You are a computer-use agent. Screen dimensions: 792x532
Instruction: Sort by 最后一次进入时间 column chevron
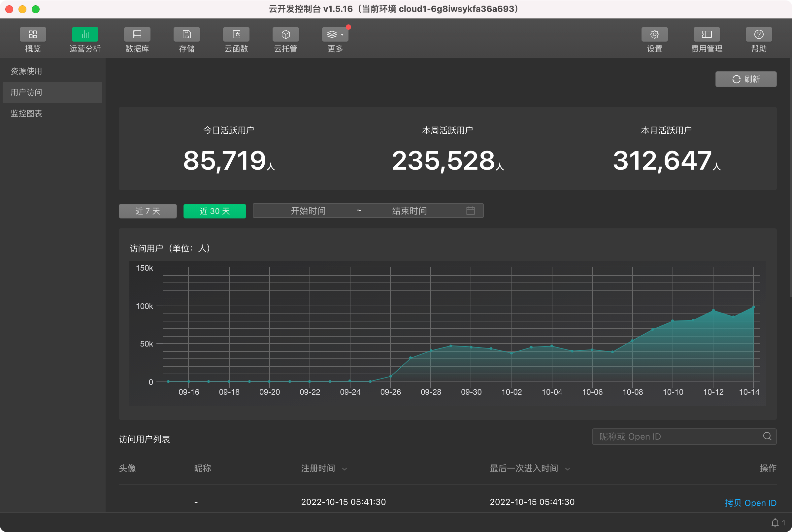pos(568,469)
